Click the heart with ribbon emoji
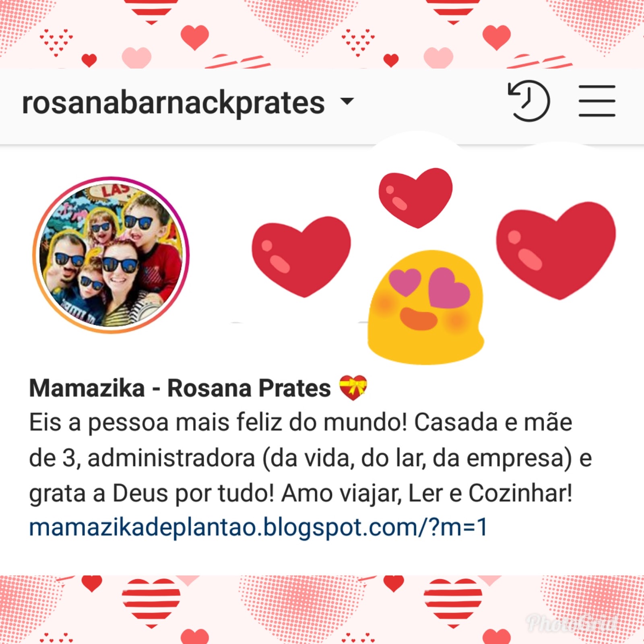 (x=353, y=388)
